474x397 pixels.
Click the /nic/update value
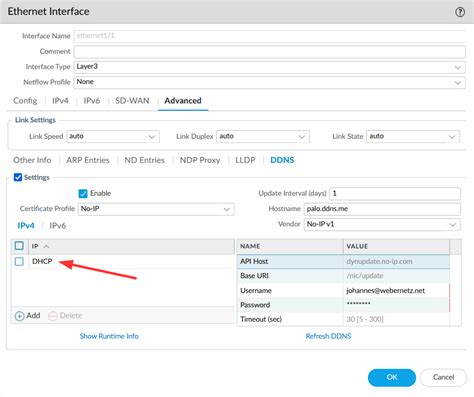[365, 276]
